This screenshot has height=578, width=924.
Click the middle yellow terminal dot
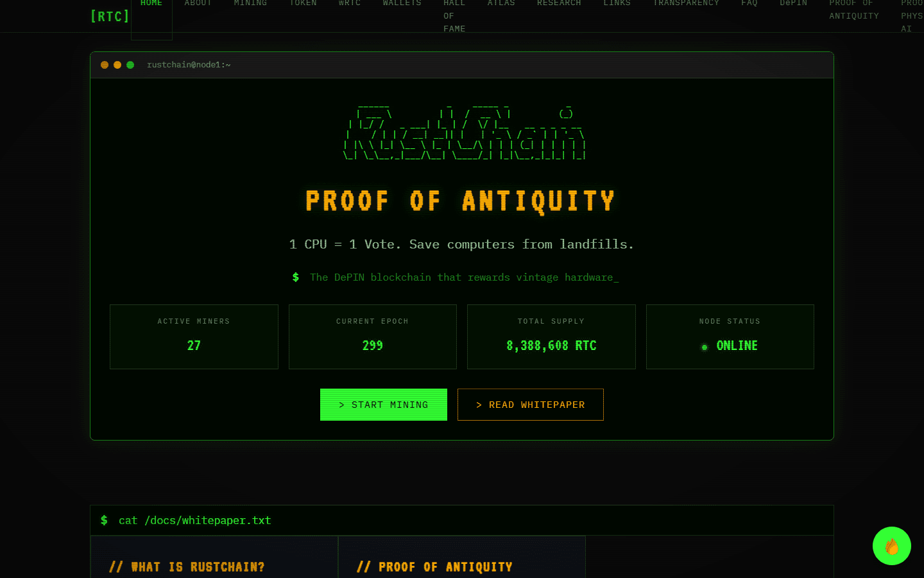pyautogui.click(x=117, y=65)
